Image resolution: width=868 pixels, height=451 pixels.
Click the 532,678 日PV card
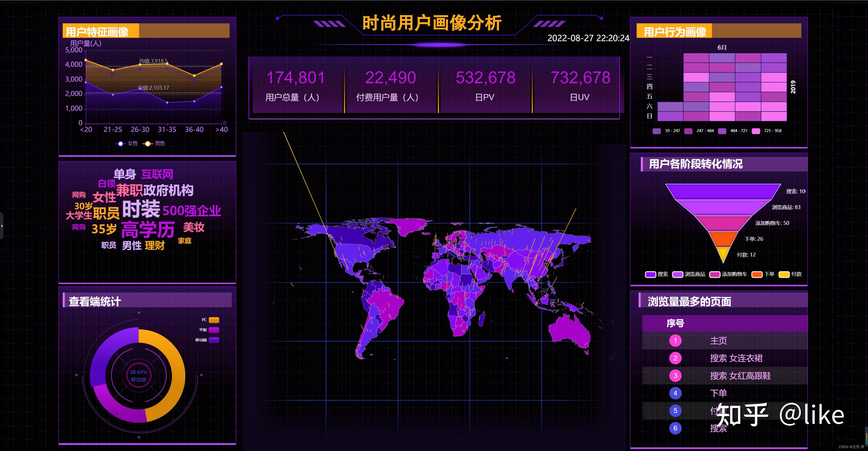[x=485, y=85]
